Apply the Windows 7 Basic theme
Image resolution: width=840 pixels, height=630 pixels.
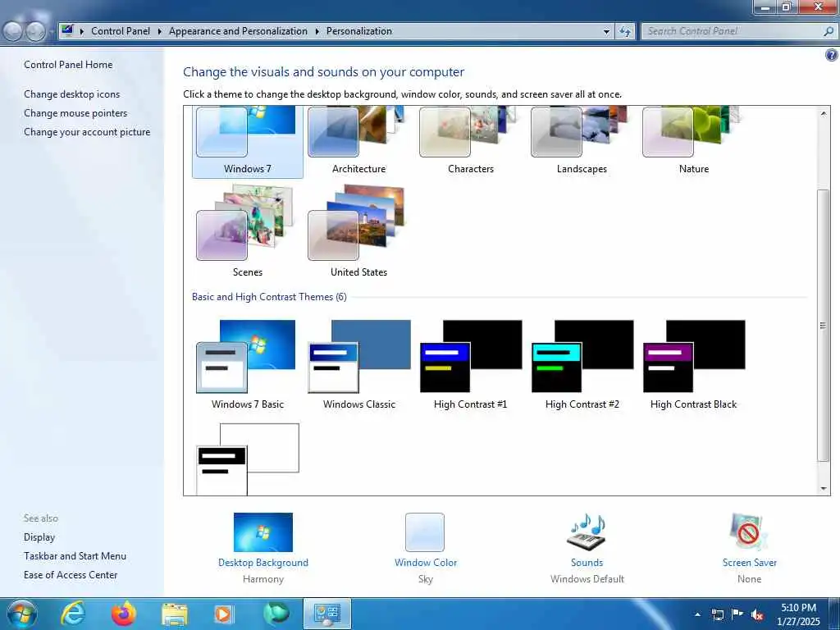[x=248, y=364]
